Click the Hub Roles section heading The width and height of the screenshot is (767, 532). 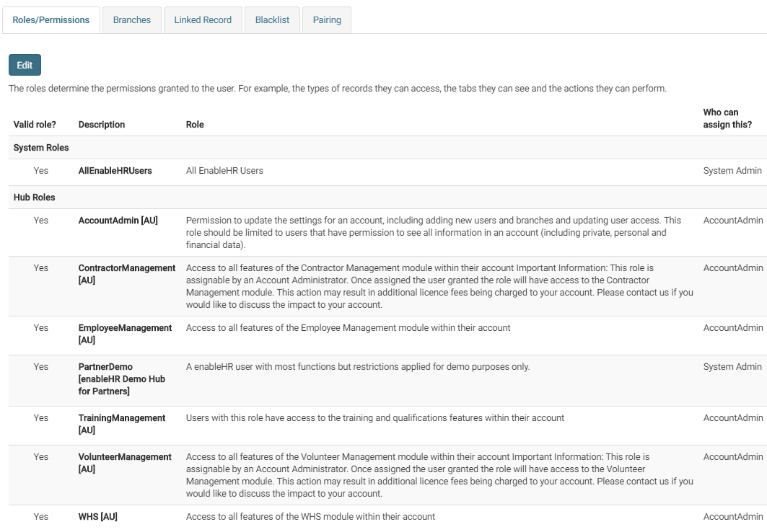pos(35,198)
